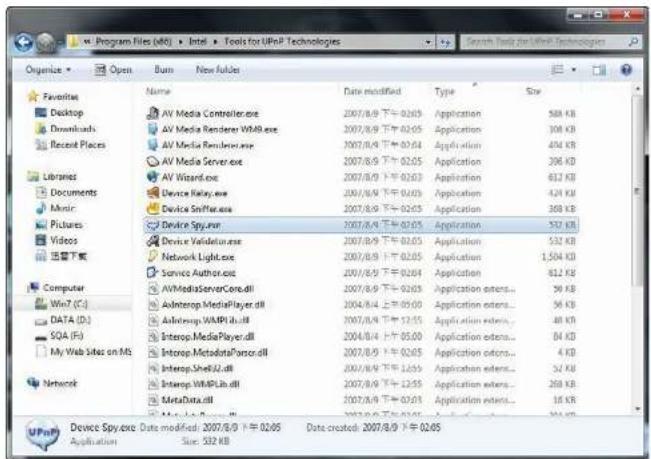The height and width of the screenshot is (459, 651).
Task: Select the AV Media Renderer WM9.exe icon
Action: [x=153, y=129]
